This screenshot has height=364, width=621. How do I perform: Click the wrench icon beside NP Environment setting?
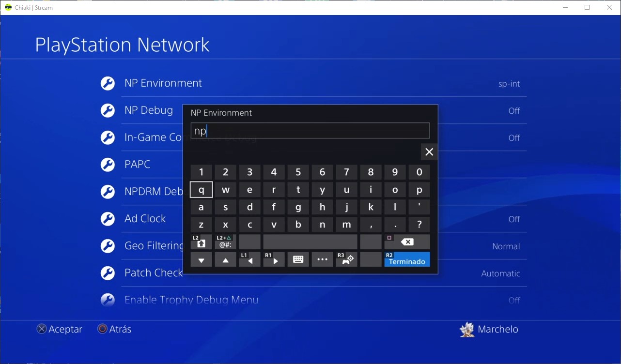point(108,83)
